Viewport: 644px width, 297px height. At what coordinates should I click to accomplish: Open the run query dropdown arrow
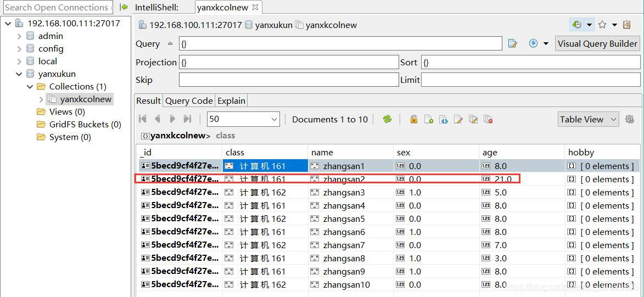click(x=546, y=43)
